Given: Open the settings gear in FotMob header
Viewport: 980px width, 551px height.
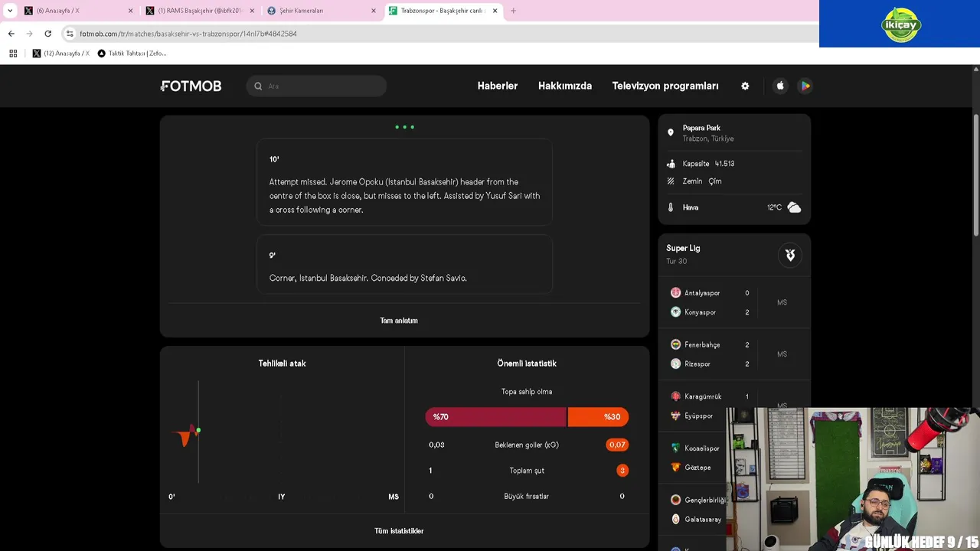Looking at the screenshot, I should point(745,86).
